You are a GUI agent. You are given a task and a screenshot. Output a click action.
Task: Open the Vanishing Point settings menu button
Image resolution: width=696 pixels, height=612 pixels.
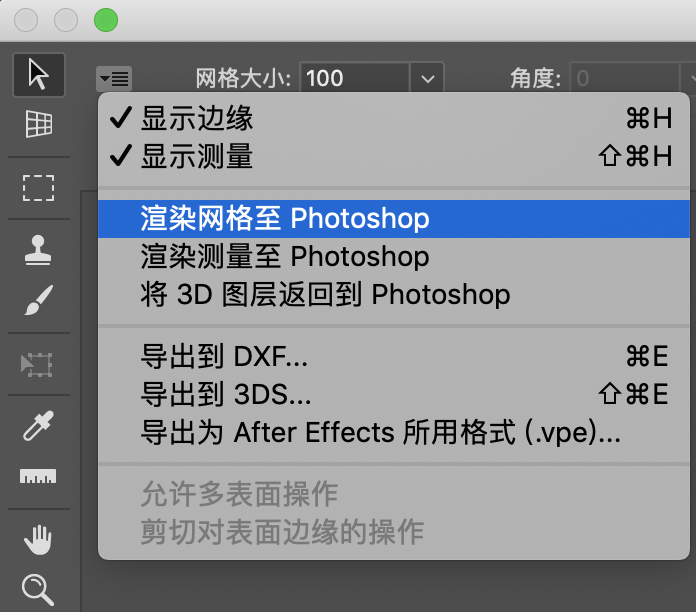114,78
